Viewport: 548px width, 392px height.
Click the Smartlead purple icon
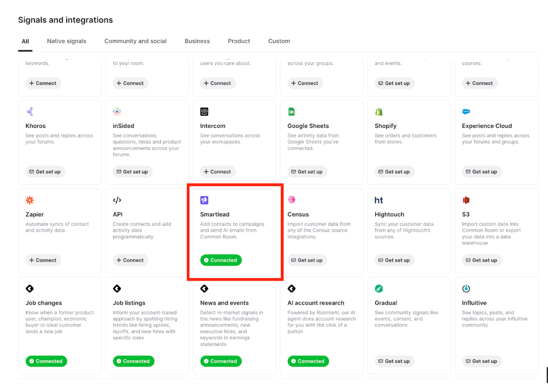click(204, 200)
